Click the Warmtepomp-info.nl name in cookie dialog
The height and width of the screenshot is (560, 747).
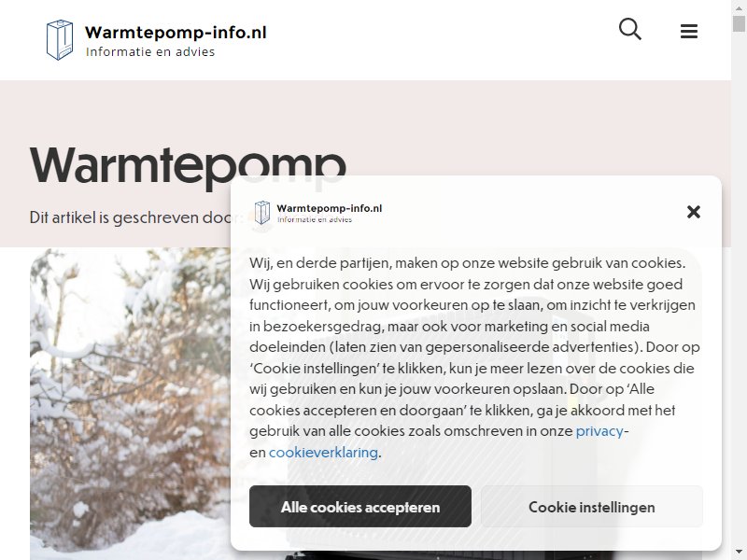tap(330, 208)
